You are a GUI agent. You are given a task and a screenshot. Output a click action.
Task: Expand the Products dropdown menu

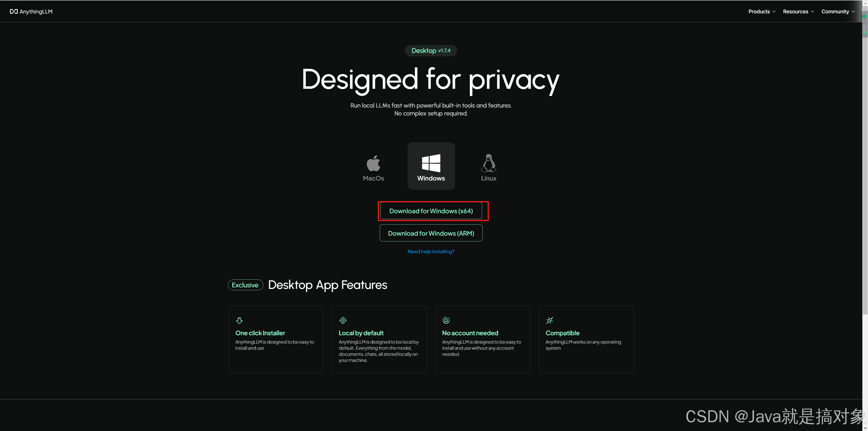[762, 12]
